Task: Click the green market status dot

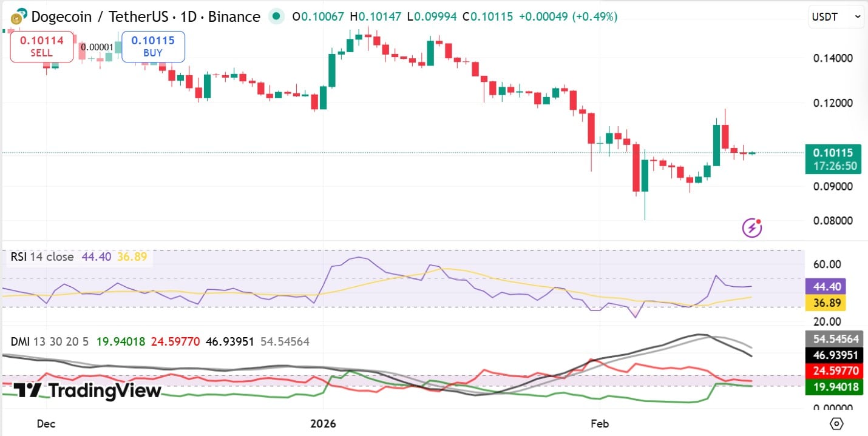Action: 276,16
